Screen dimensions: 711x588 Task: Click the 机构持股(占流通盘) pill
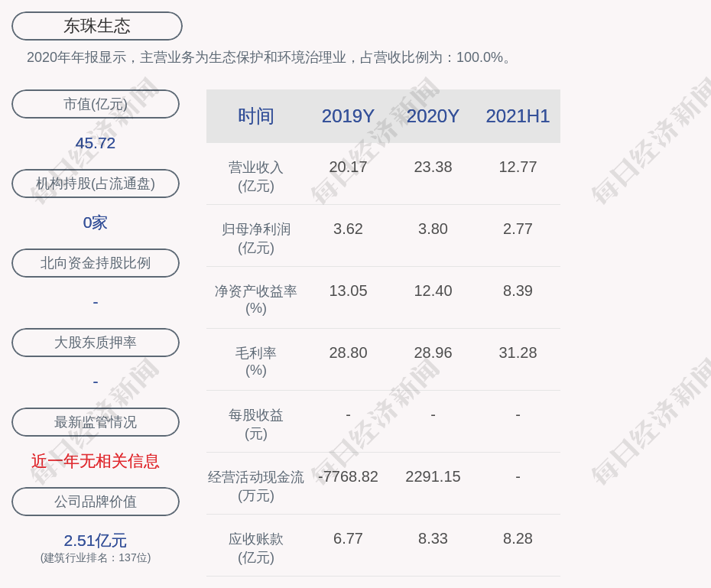[x=96, y=184]
